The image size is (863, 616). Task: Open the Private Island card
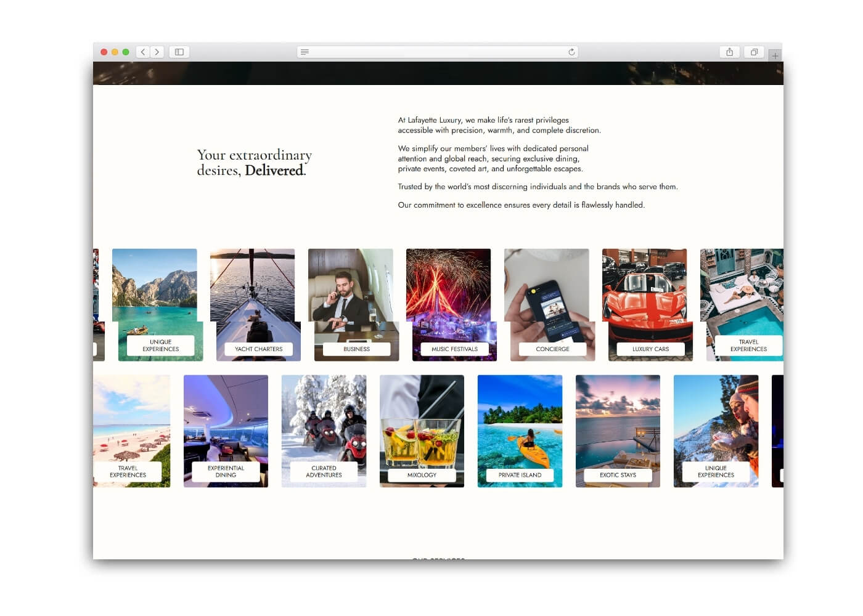coord(520,431)
